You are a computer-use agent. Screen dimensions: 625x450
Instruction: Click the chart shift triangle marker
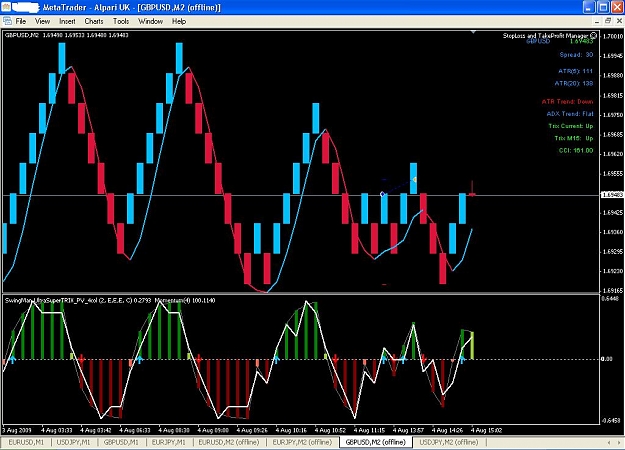tap(473, 31)
